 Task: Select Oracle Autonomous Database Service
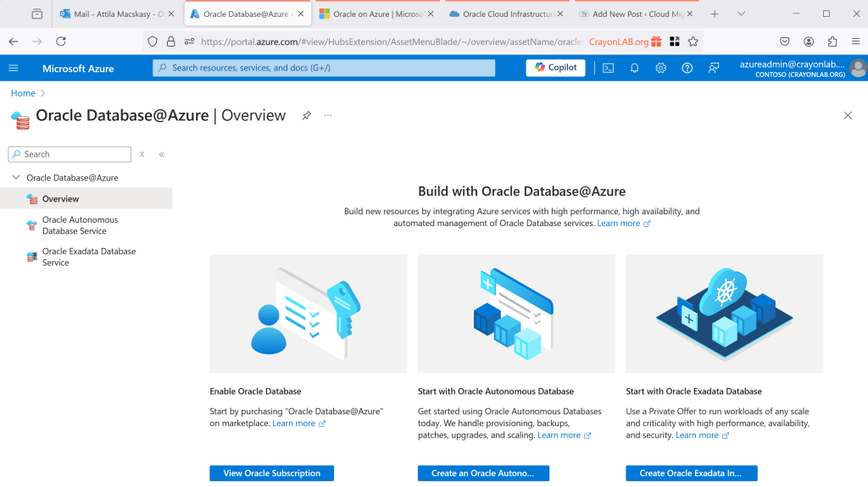click(x=80, y=225)
